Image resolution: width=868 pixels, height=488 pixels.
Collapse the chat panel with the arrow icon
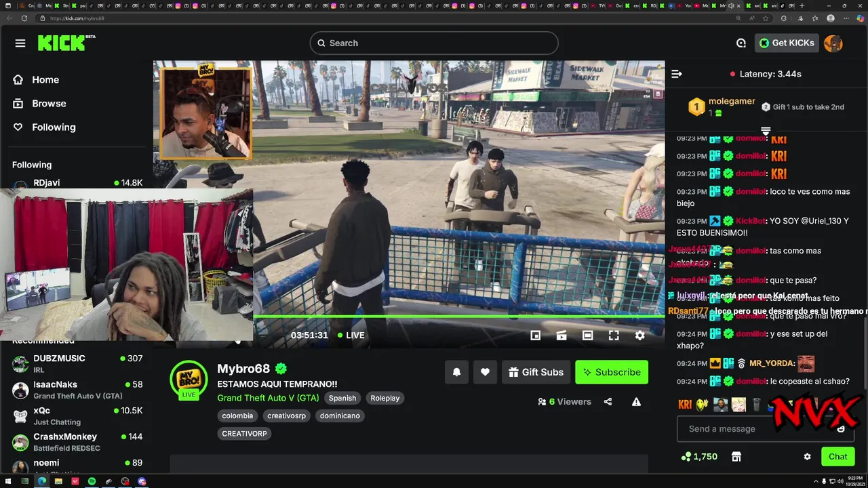point(676,74)
